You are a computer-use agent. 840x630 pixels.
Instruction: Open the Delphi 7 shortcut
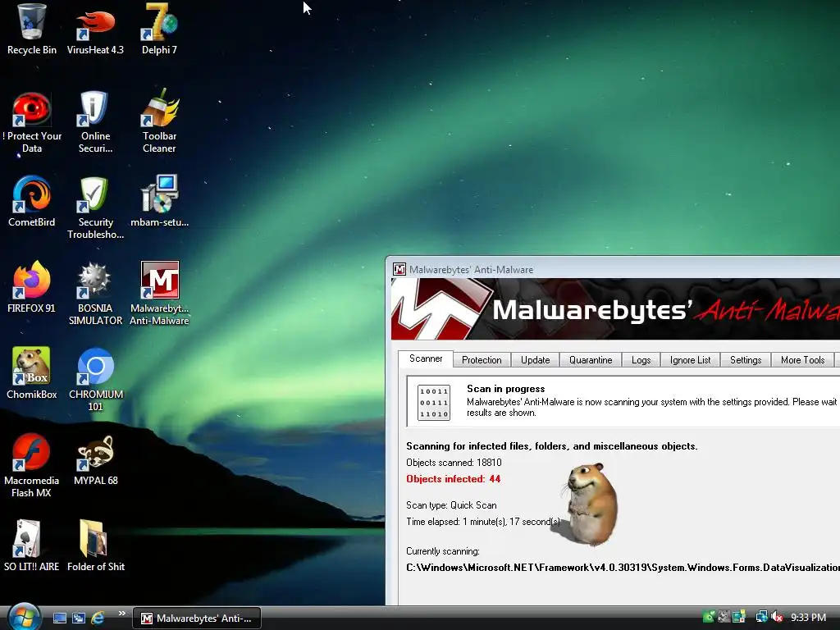pos(159,30)
